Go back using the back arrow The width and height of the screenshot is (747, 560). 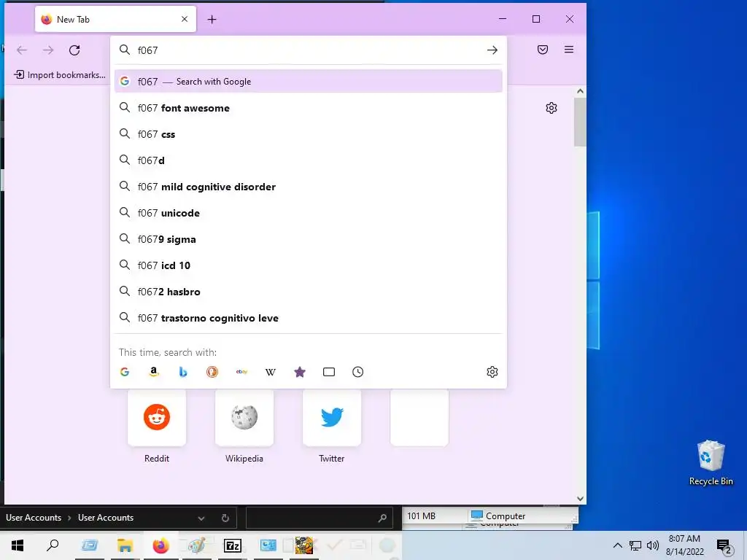click(22, 50)
